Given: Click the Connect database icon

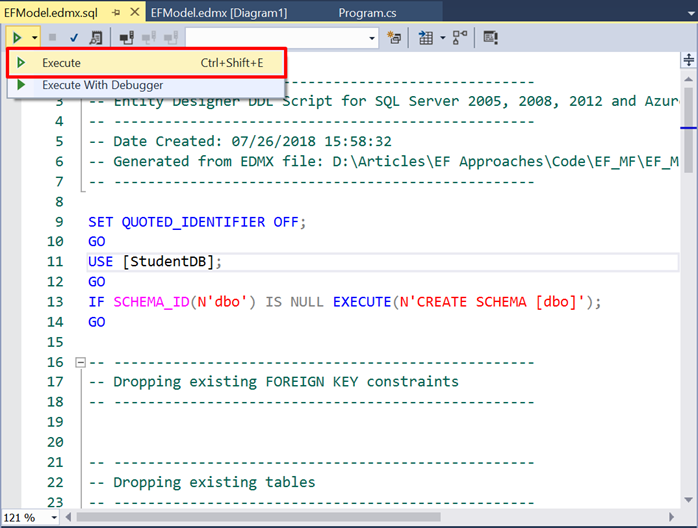Looking at the screenshot, I should (127, 38).
